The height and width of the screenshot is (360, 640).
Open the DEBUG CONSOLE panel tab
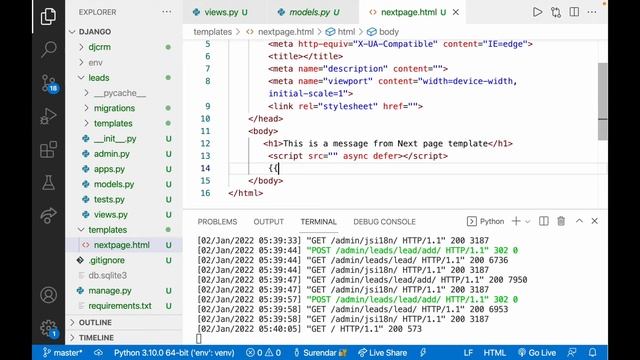pyautogui.click(x=384, y=222)
